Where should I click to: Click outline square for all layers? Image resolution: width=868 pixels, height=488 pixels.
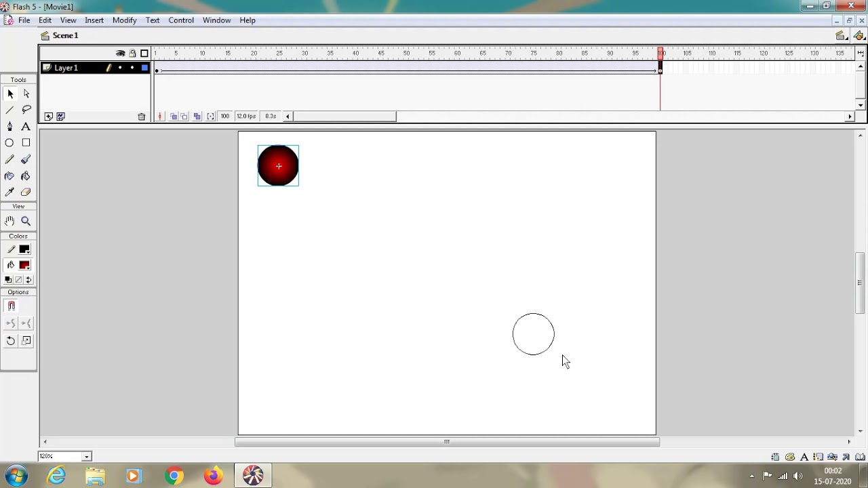(144, 54)
